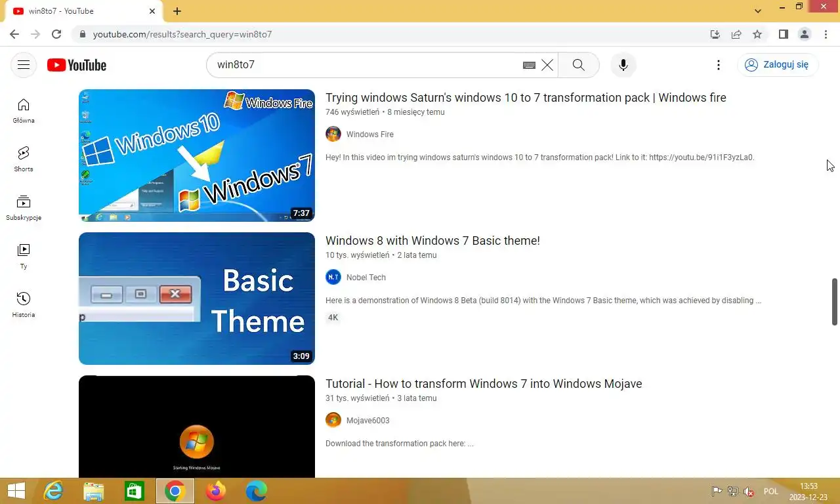Open the Ty section in sidebar
The width and height of the screenshot is (840, 504).
pyautogui.click(x=24, y=256)
